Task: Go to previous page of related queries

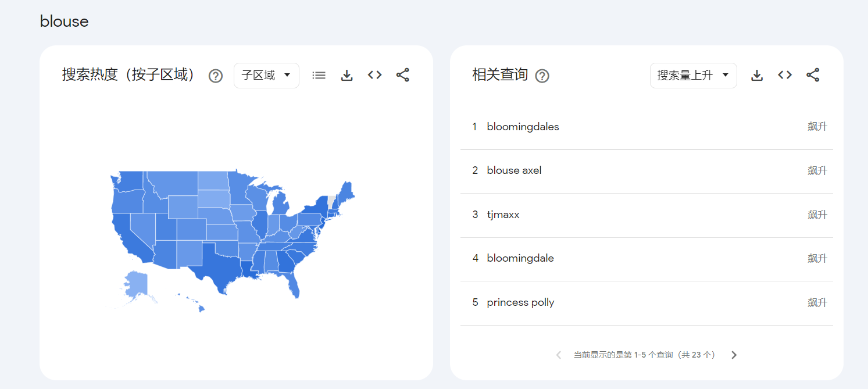Action: coord(559,355)
